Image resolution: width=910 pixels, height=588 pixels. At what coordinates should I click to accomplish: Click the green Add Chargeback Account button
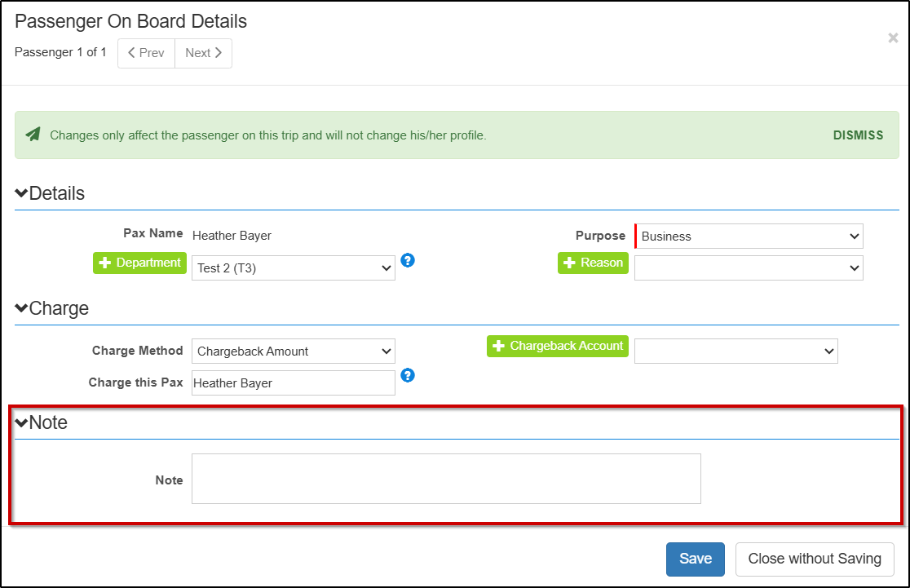pos(558,346)
